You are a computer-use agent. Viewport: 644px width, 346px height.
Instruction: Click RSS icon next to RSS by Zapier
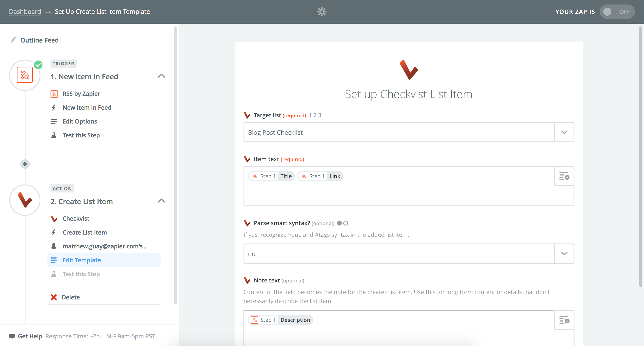pyautogui.click(x=54, y=94)
